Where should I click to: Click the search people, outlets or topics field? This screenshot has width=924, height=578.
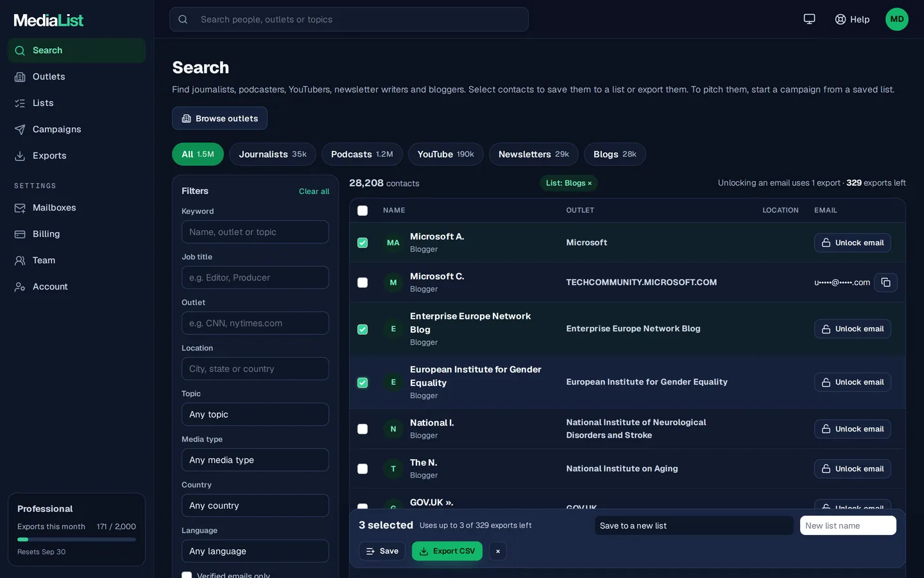click(349, 19)
